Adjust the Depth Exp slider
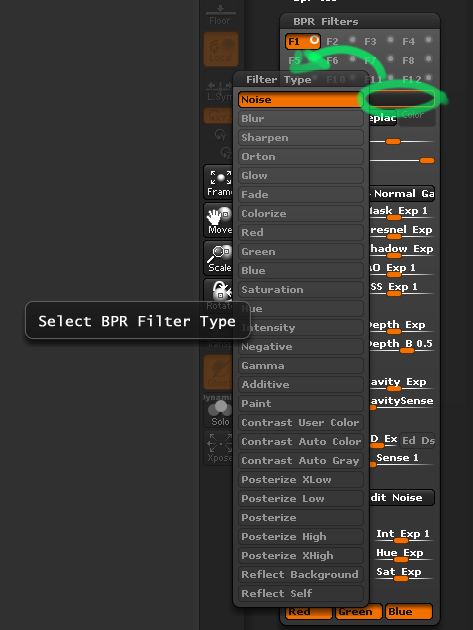The width and height of the screenshot is (473, 630). tap(401, 326)
